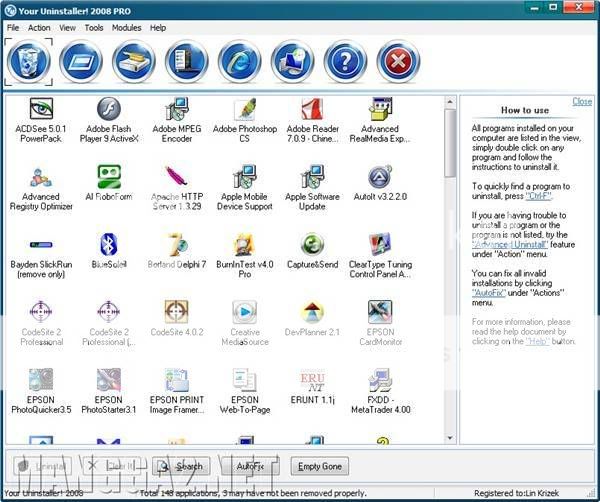This screenshot has height=502, width=600.
Task: Select the first CodeSite 2 Professional icon
Action: coord(41,312)
